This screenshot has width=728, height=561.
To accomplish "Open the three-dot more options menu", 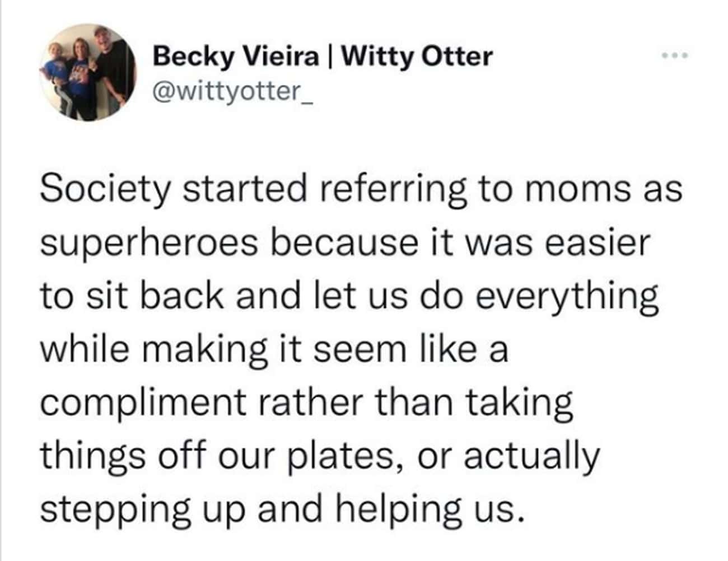I will (x=673, y=56).
